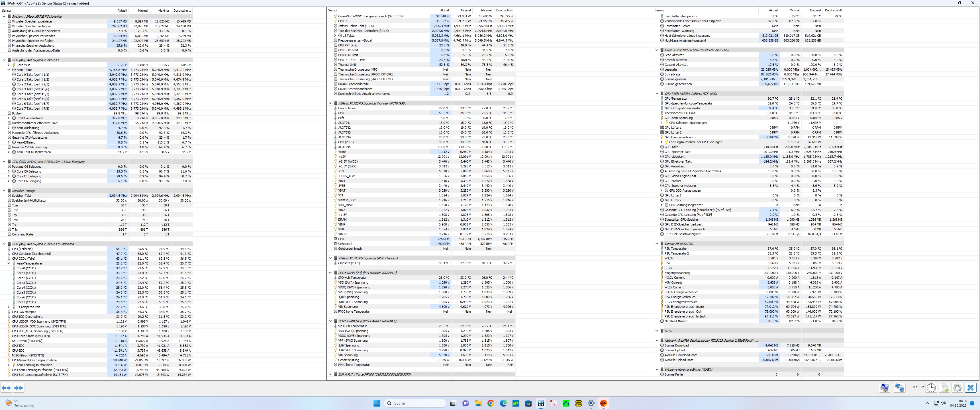
Task: Click the monitor-with-magnifier summary button
Action: click(885, 388)
